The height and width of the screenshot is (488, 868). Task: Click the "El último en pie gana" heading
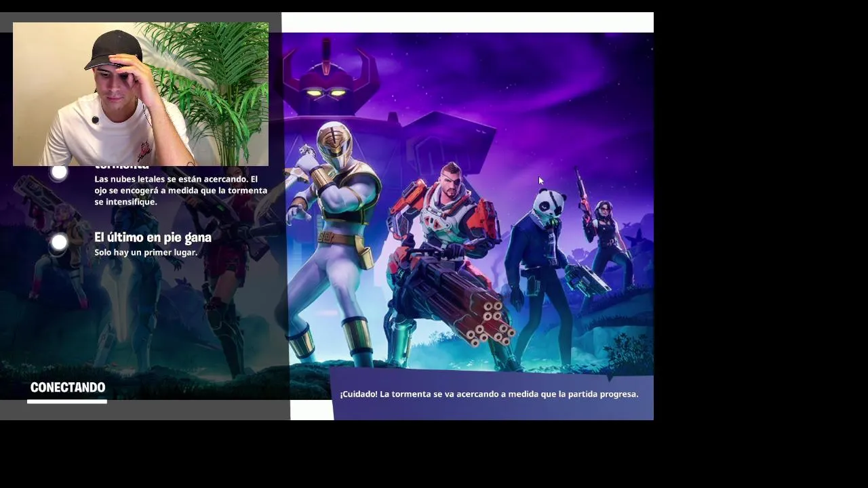tap(153, 237)
